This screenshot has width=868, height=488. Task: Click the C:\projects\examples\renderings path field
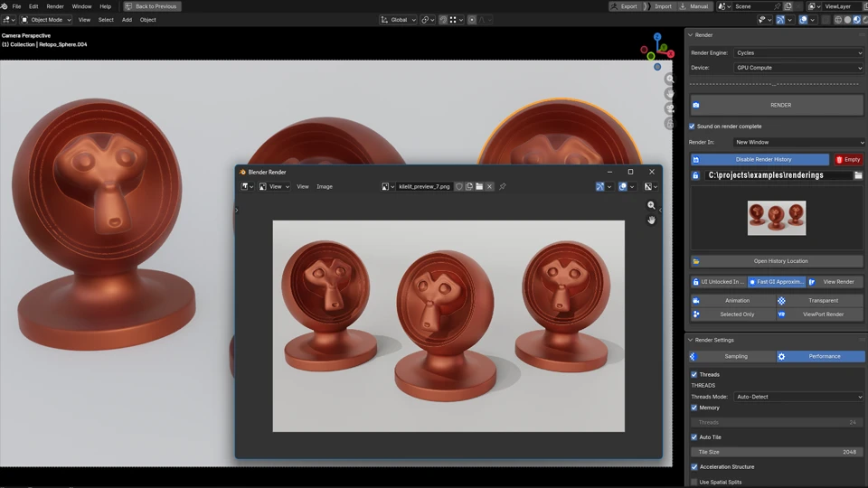pos(778,175)
